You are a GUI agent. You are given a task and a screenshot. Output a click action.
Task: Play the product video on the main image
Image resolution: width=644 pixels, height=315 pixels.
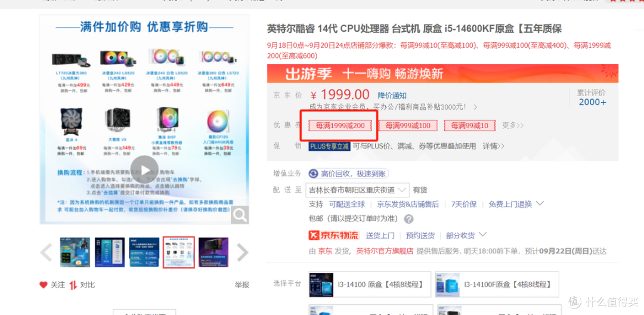tap(144, 169)
